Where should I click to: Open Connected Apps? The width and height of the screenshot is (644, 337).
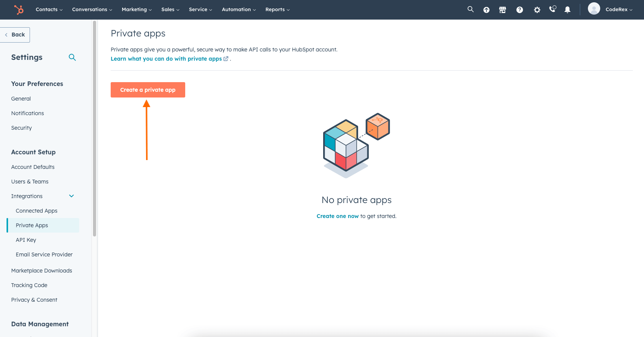tap(37, 211)
